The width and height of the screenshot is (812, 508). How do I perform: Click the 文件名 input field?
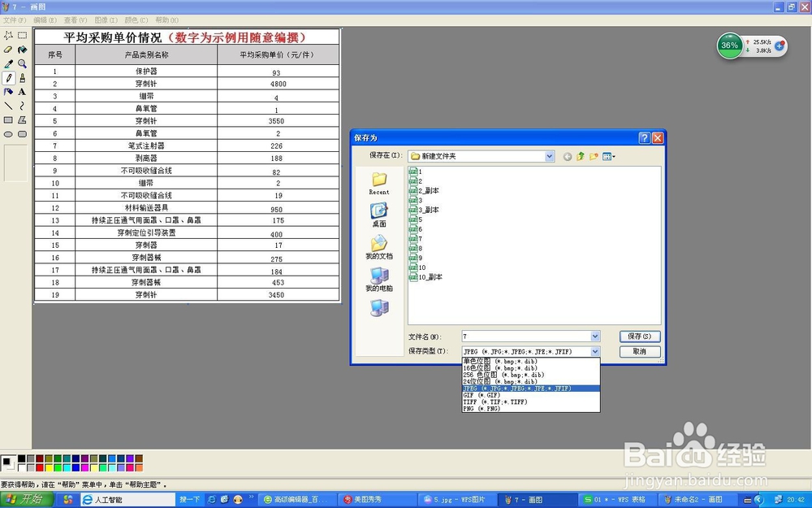526,336
